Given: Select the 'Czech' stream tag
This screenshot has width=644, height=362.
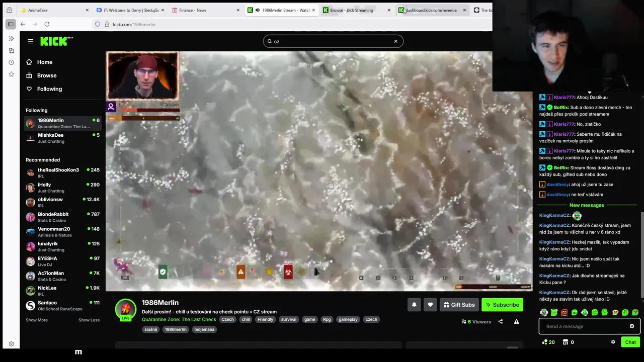Looking at the screenshot, I should click(x=228, y=319).
